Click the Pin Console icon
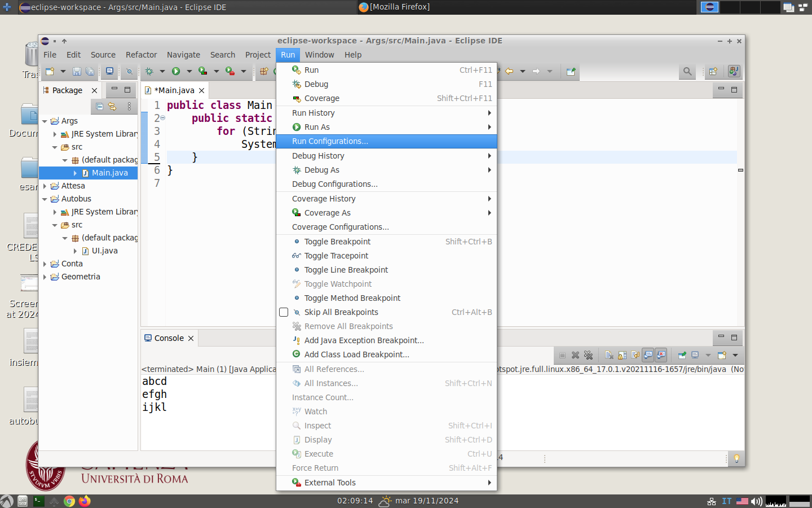Screen dimensions: 812x508 [682, 355]
